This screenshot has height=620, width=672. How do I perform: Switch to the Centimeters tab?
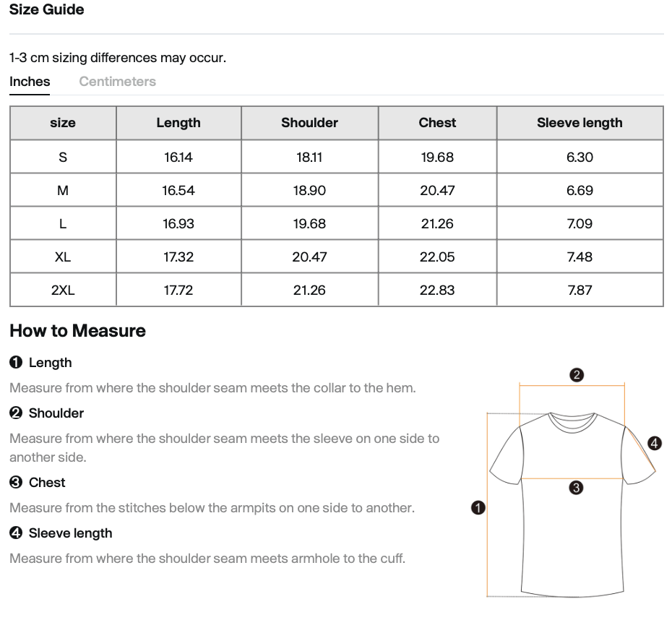tap(118, 82)
